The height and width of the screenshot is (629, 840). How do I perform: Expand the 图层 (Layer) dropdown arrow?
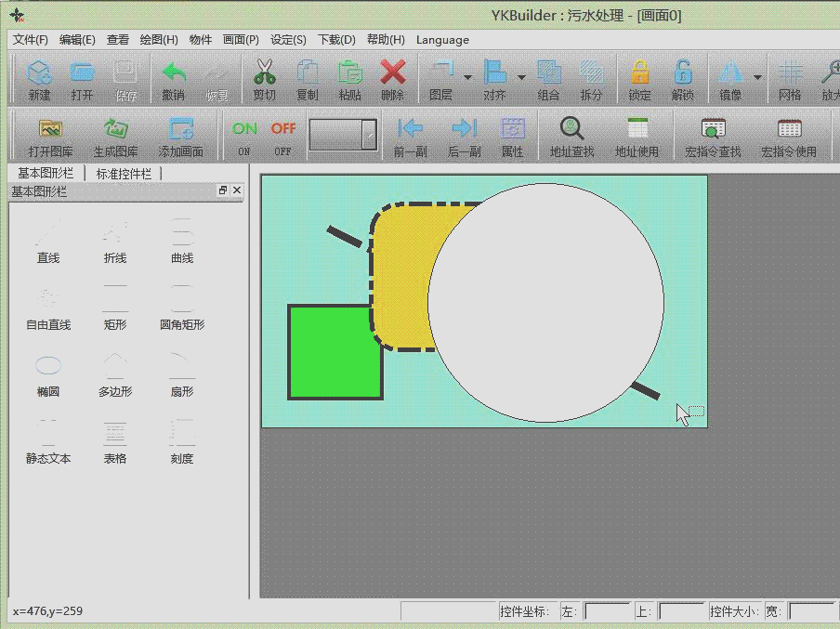pyautogui.click(x=467, y=78)
